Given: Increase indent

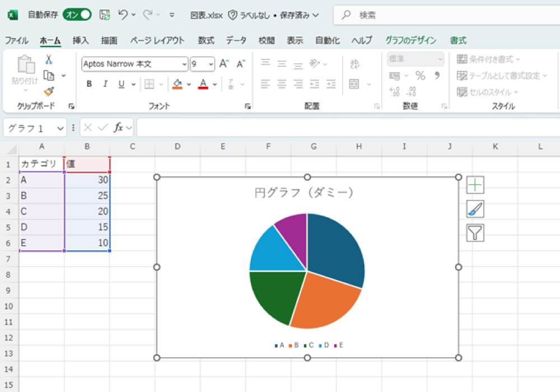Looking at the screenshot, I should coord(331,84).
